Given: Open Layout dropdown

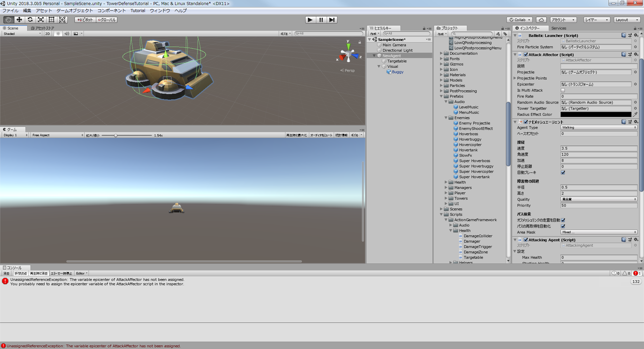Looking at the screenshot, I should 627,20.
